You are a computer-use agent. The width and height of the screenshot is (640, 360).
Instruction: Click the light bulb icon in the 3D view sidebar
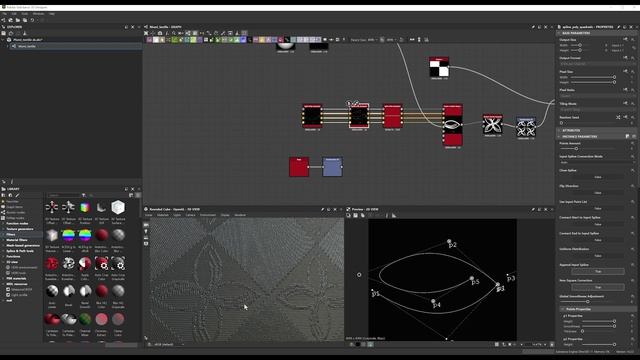pos(146,231)
